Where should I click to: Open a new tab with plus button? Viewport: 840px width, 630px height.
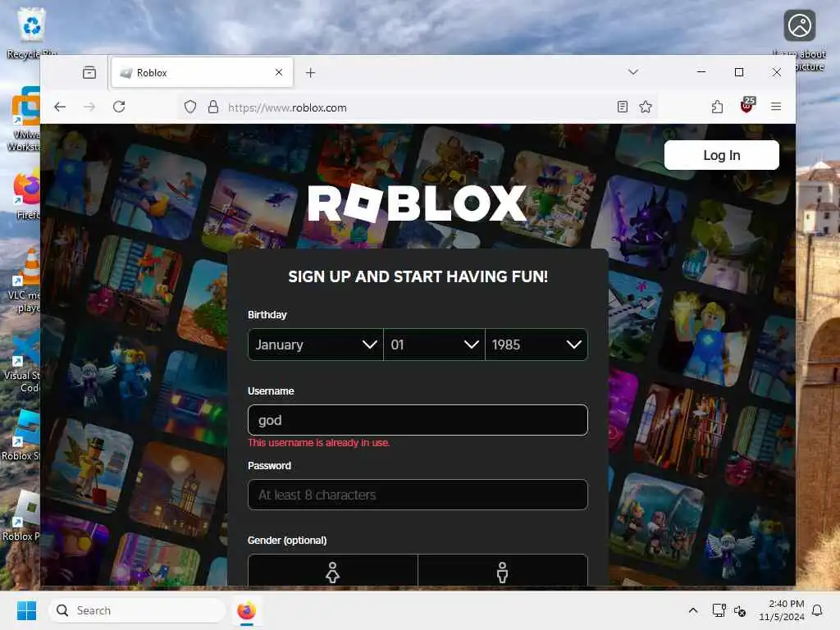pos(310,72)
